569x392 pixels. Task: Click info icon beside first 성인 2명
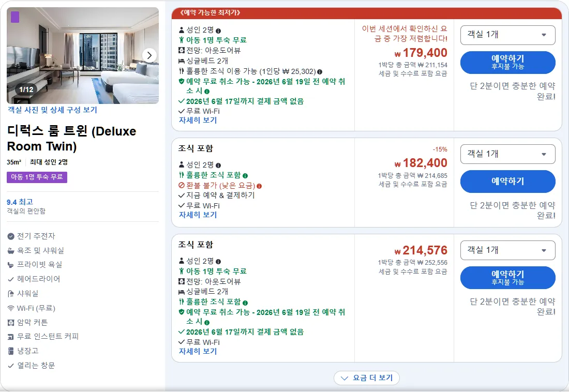218,31
